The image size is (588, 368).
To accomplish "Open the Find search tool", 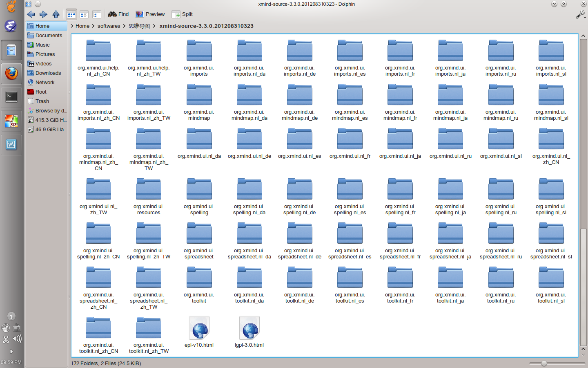I will coord(118,14).
